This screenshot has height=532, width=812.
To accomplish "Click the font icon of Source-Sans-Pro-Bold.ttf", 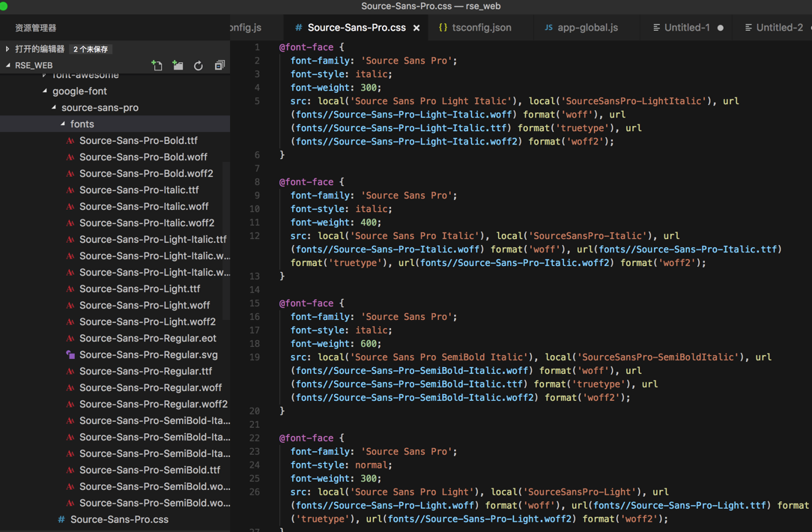I will pos(70,141).
